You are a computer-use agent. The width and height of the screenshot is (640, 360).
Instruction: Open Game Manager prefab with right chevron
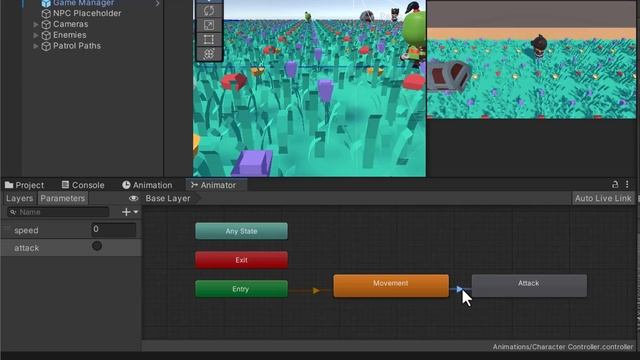tap(158, 3)
